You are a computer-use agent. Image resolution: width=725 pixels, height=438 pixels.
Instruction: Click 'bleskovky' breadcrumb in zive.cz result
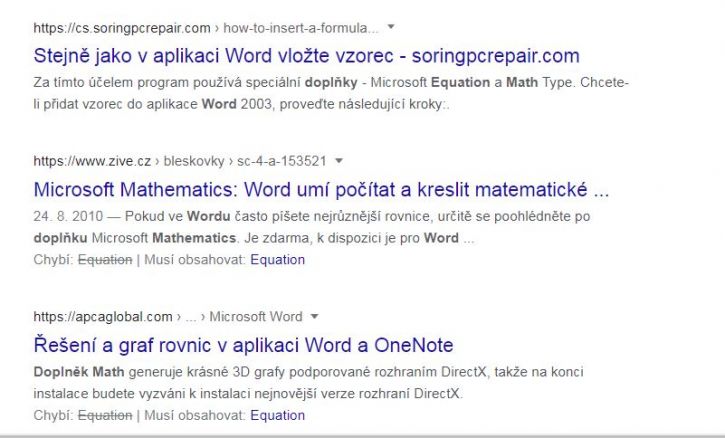(194, 161)
